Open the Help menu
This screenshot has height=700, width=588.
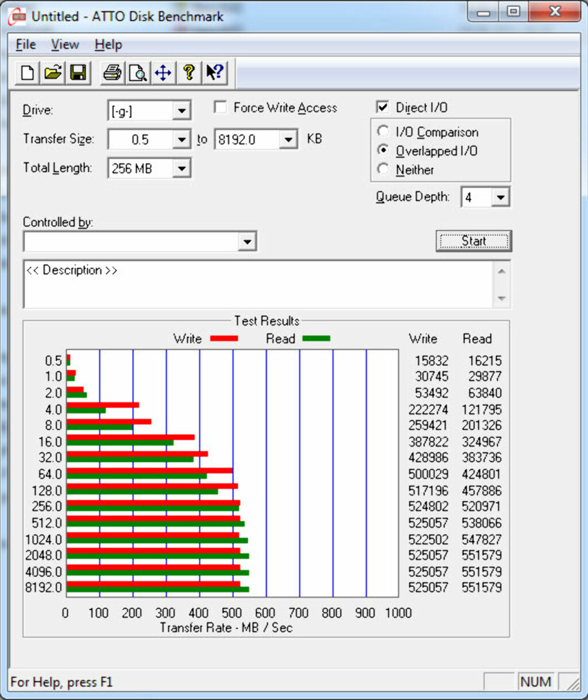tap(109, 45)
